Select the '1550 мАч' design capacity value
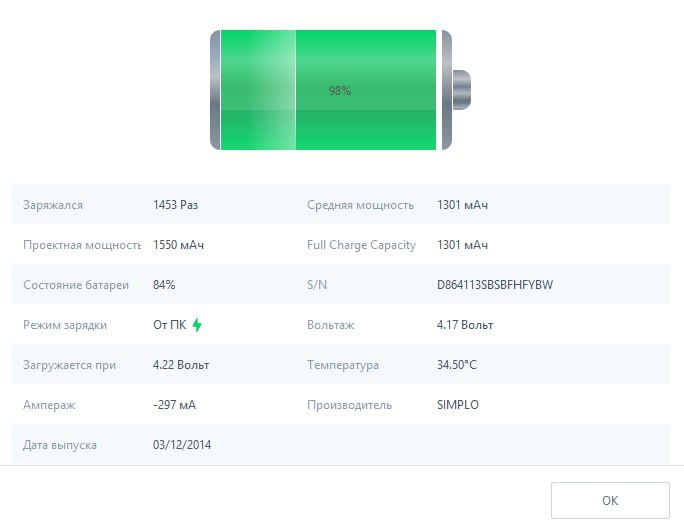This screenshot has height=531, width=684. point(178,245)
